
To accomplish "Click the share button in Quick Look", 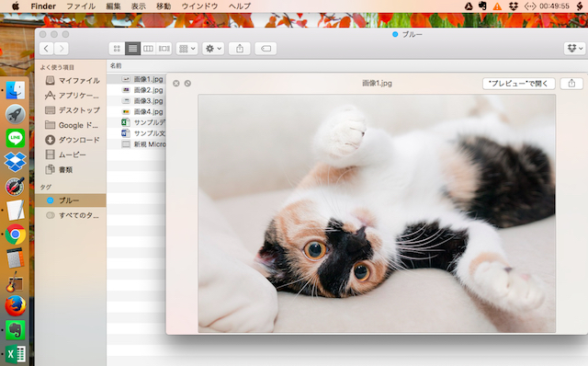I will click(571, 84).
